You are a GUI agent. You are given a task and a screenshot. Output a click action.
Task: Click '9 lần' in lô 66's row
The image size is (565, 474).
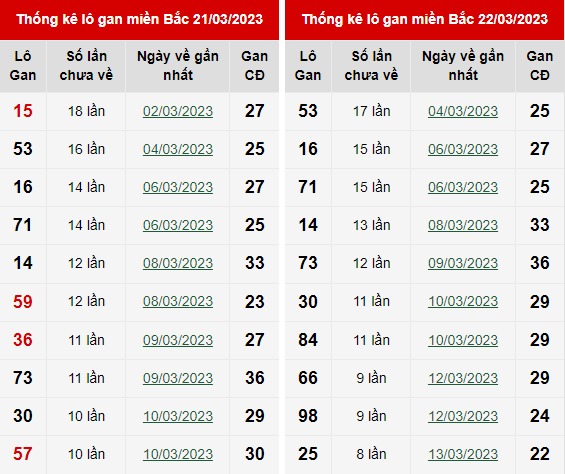372,378
